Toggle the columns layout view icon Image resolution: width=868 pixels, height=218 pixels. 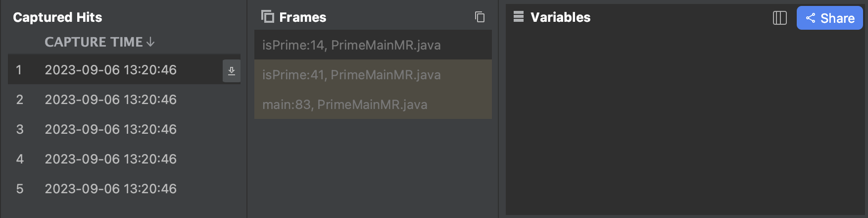click(x=779, y=18)
